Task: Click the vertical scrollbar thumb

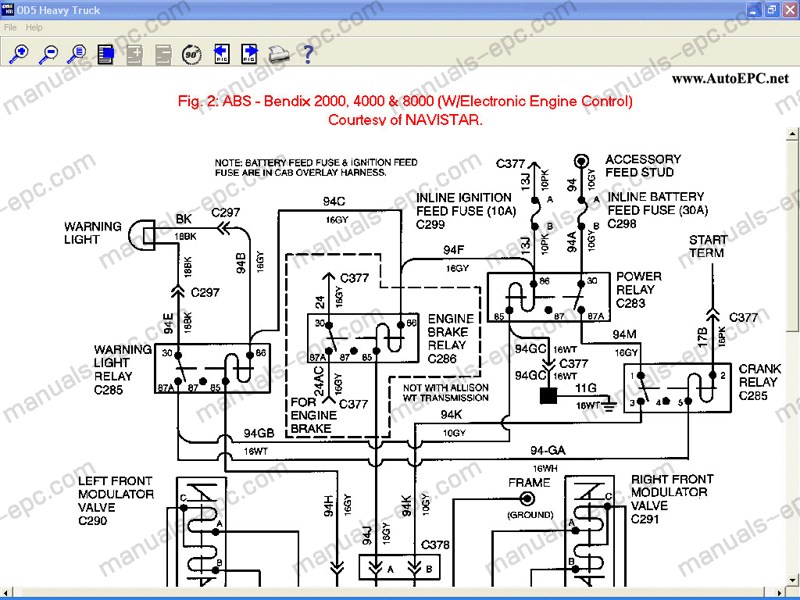Action: (792, 236)
